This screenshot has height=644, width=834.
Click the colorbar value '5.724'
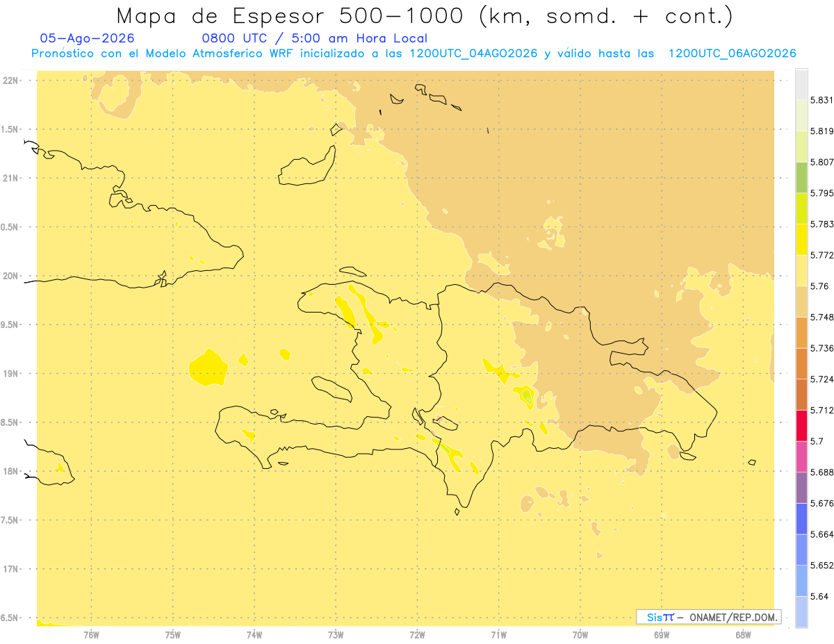(x=822, y=379)
